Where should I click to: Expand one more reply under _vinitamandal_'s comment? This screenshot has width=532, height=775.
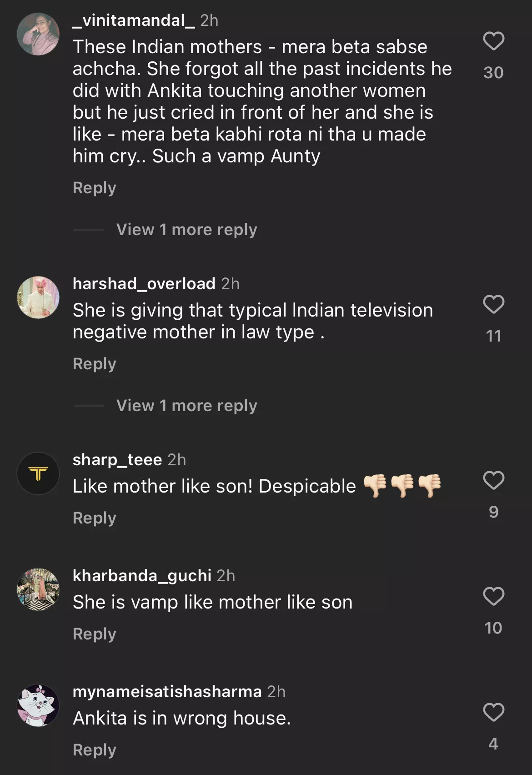click(186, 230)
